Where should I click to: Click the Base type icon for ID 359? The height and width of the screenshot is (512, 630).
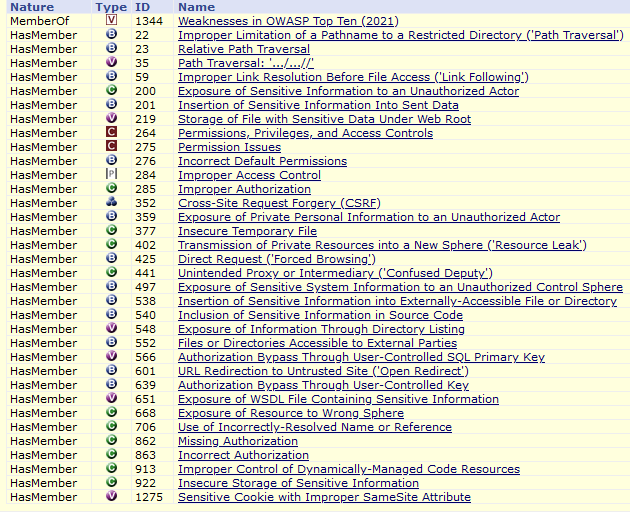[x=111, y=216]
